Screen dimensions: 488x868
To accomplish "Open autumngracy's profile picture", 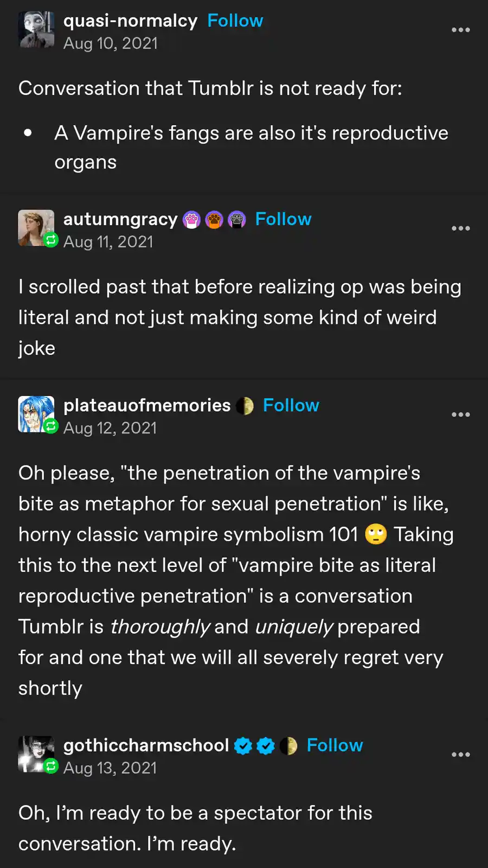I will [x=36, y=228].
